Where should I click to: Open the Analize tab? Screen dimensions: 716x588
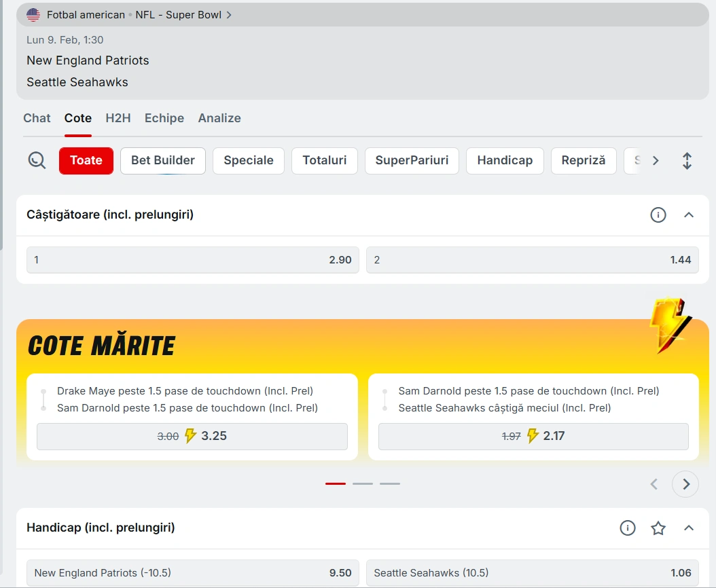[x=219, y=117]
